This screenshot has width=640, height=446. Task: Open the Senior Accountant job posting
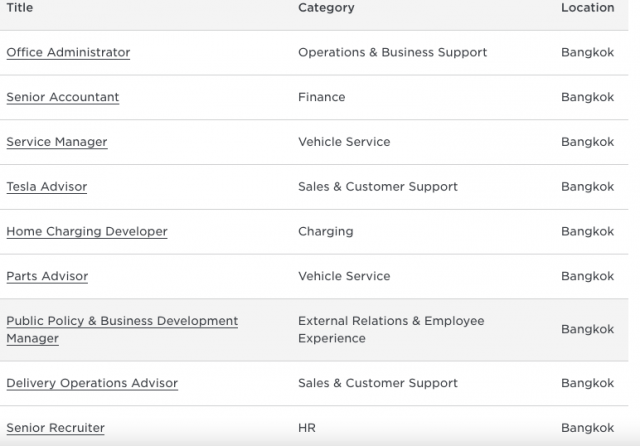[63, 97]
